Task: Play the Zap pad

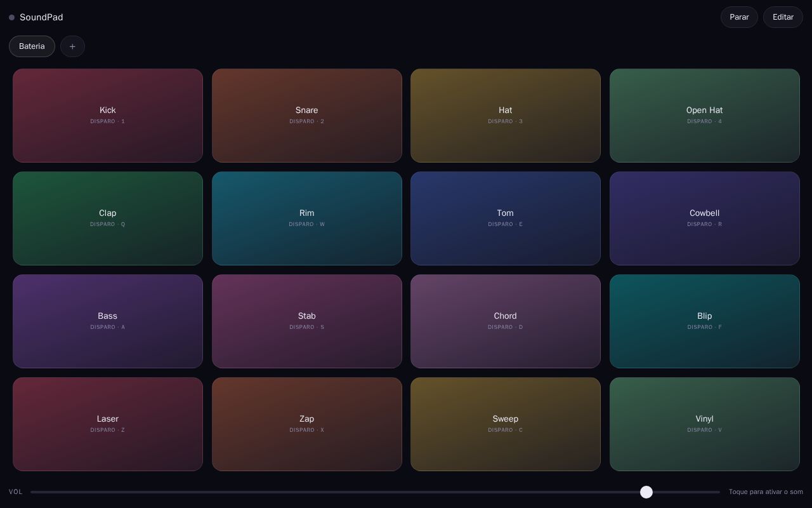Action: [307, 424]
